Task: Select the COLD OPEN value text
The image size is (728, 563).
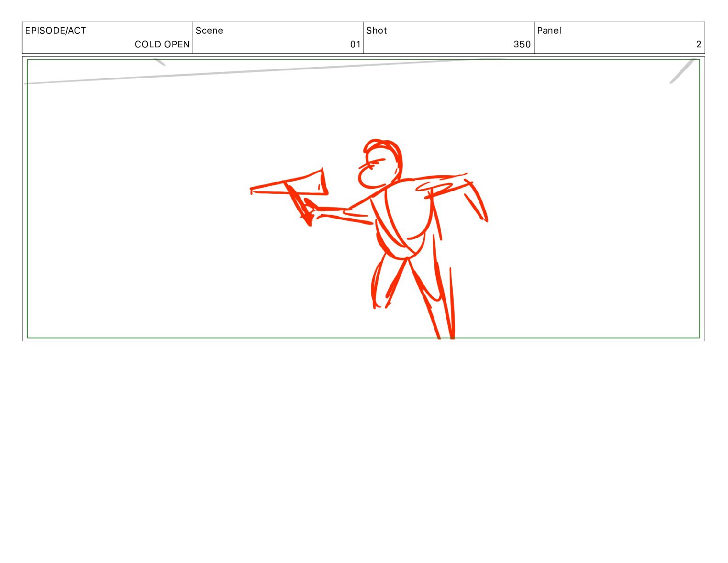Action: click(x=162, y=45)
